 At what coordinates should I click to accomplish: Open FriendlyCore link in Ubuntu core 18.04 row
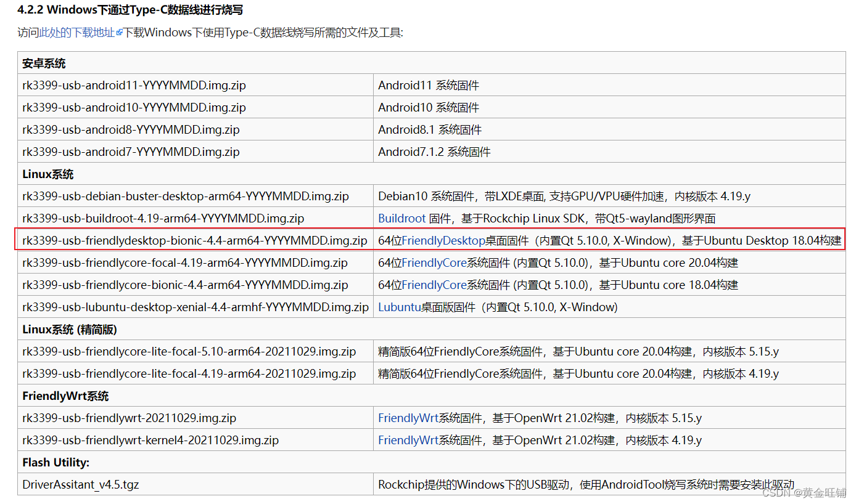click(434, 285)
